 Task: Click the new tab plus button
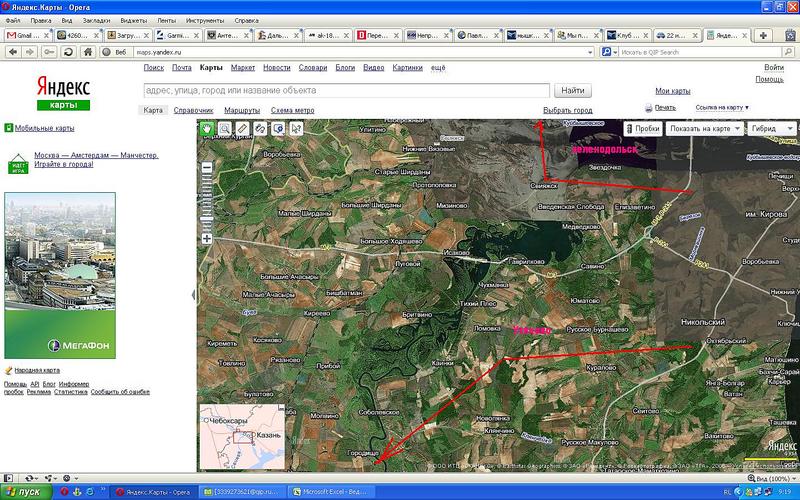click(x=763, y=35)
